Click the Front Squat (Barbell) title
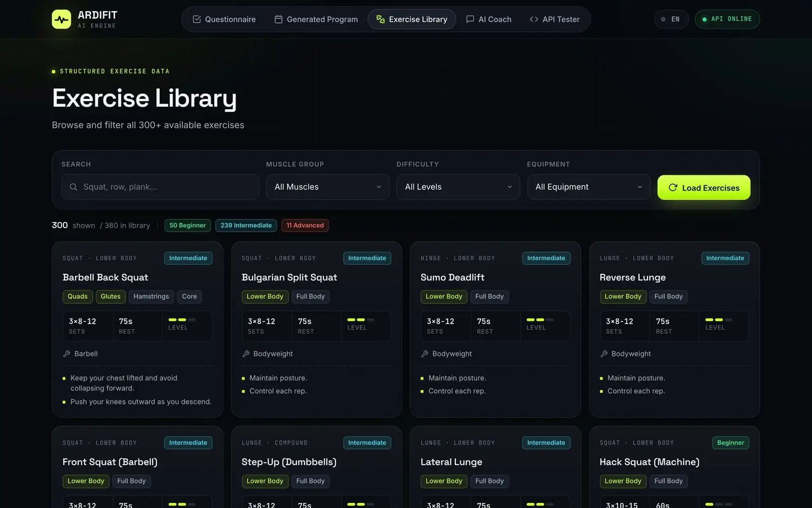This screenshot has width=812, height=508. pos(110,462)
